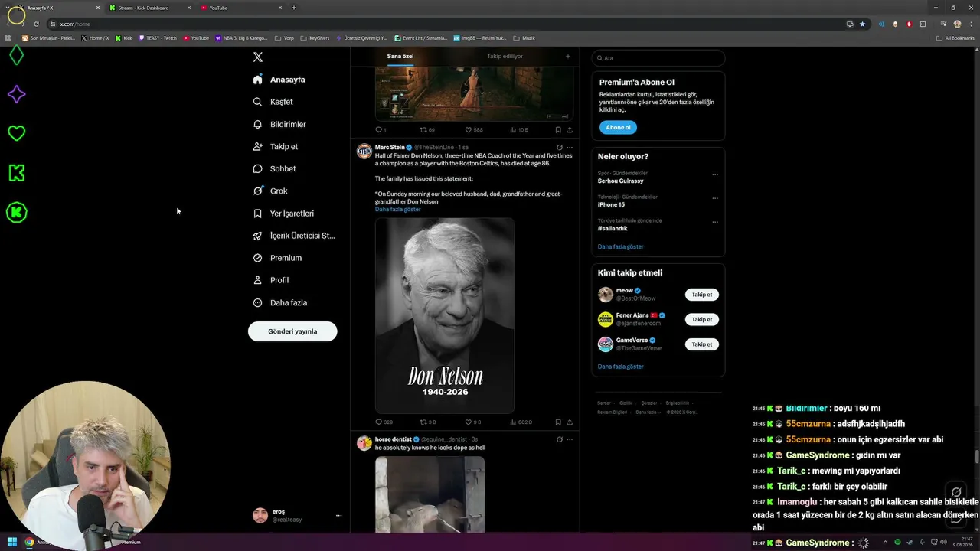Viewport: 980px width, 551px height.
Task: Open İçerik Üreticisi Stüdyosu
Action: coord(294,236)
